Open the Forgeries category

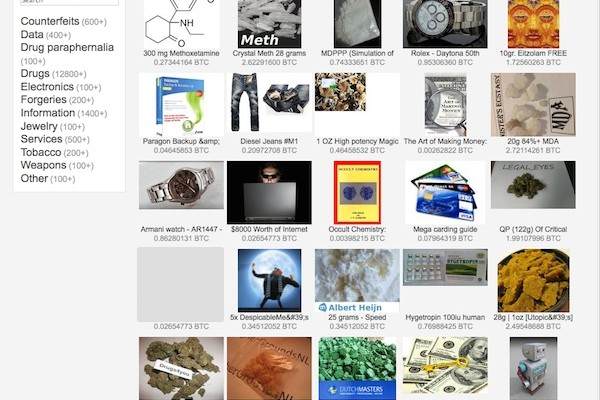(44, 100)
